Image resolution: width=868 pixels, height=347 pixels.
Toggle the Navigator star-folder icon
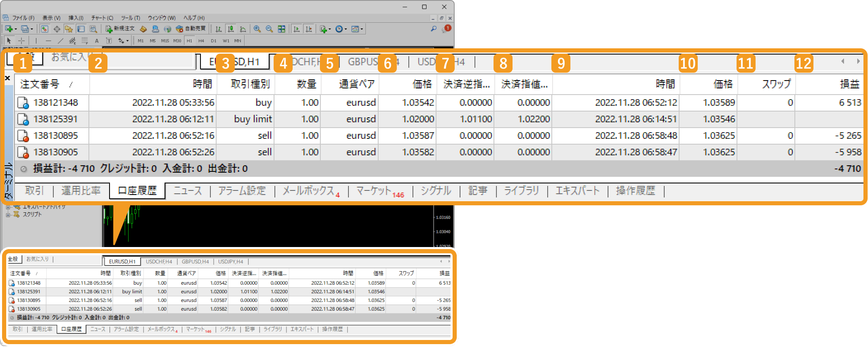(x=69, y=29)
